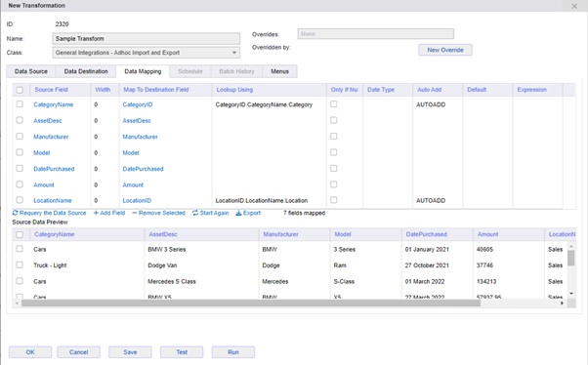Open the Batch History tab
This screenshot has width=588, height=365.
[236, 71]
